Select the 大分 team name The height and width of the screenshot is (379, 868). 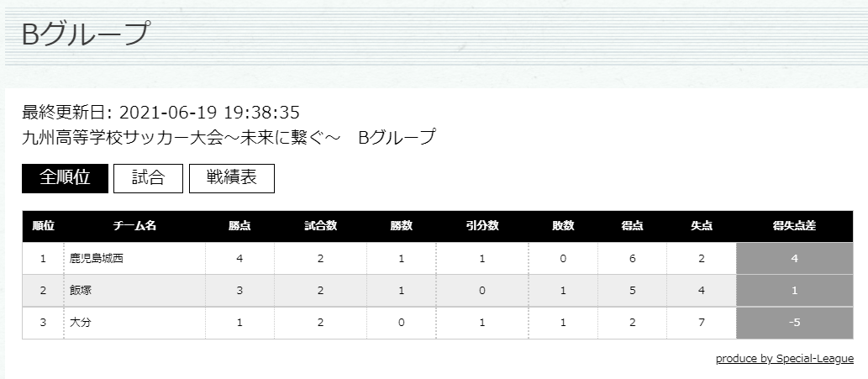pyautogui.click(x=81, y=323)
